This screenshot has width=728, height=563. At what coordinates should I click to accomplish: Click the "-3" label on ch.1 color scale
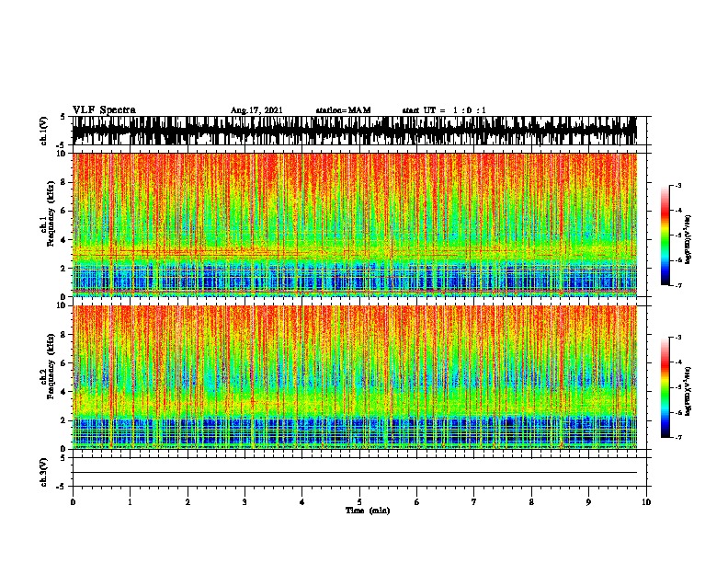click(678, 185)
